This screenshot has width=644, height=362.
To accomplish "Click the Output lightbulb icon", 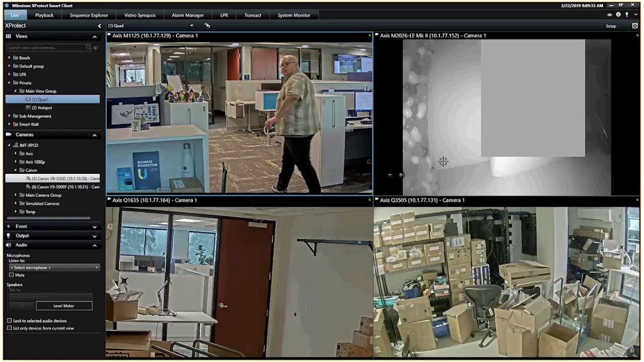I will [x=9, y=236].
